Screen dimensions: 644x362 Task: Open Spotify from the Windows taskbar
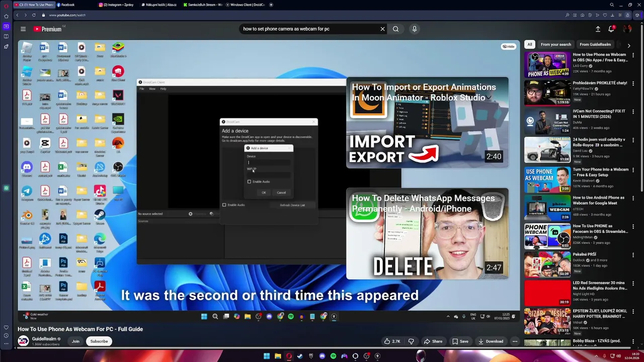point(333,356)
